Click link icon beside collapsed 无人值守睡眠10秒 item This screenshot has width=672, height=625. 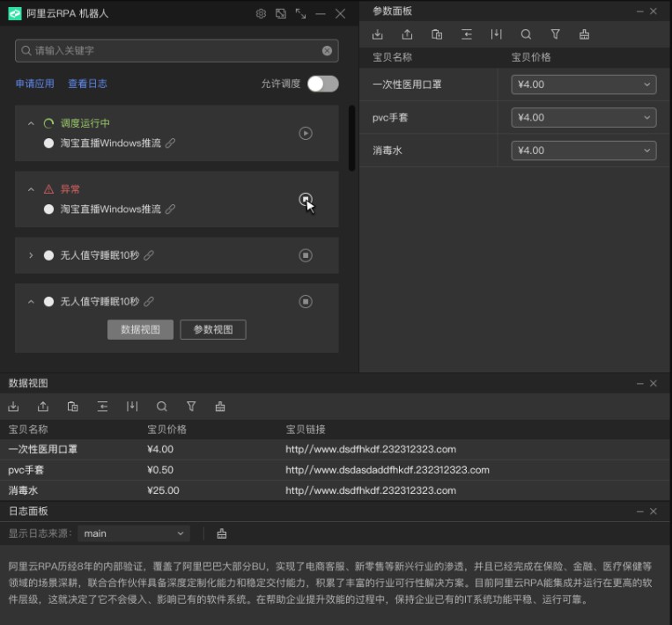pyautogui.click(x=148, y=255)
